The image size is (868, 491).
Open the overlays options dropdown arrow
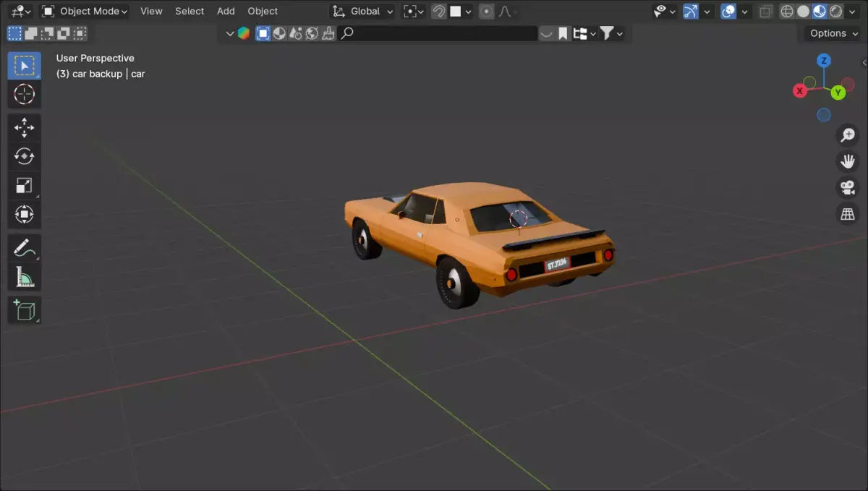(x=745, y=12)
